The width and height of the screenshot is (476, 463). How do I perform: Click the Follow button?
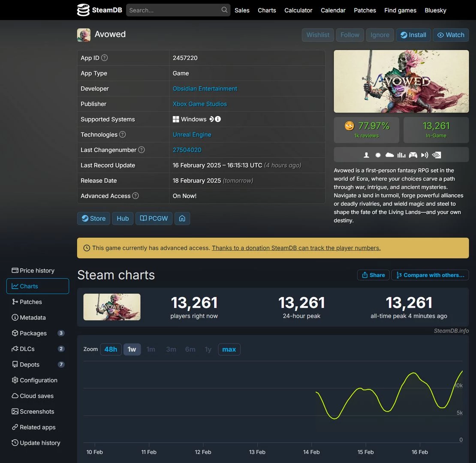tap(350, 35)
